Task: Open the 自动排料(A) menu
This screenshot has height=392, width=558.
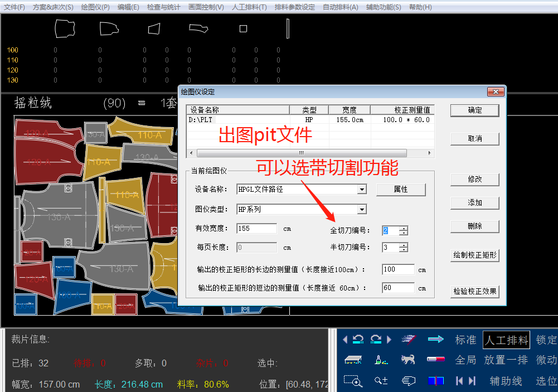Action: pyautogui.click(x=341, y=7)
